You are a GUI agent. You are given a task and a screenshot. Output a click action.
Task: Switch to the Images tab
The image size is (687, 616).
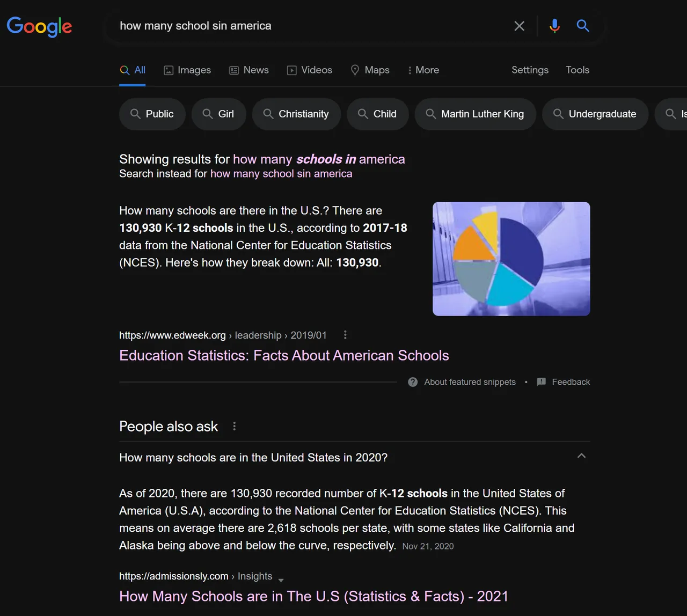(x=187, y=70)
